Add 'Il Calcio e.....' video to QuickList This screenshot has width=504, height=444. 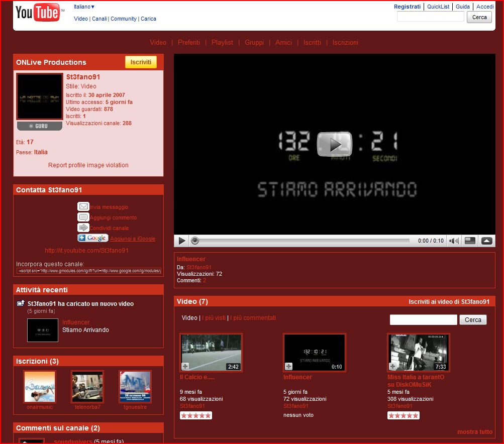coord(185,366)
